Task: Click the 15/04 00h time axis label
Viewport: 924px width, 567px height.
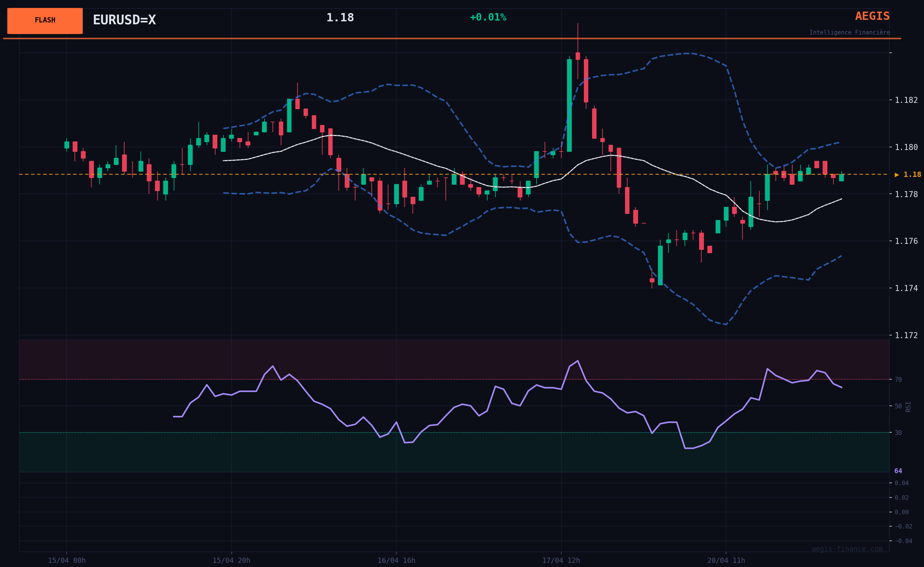Action: [x=67, y=561]
